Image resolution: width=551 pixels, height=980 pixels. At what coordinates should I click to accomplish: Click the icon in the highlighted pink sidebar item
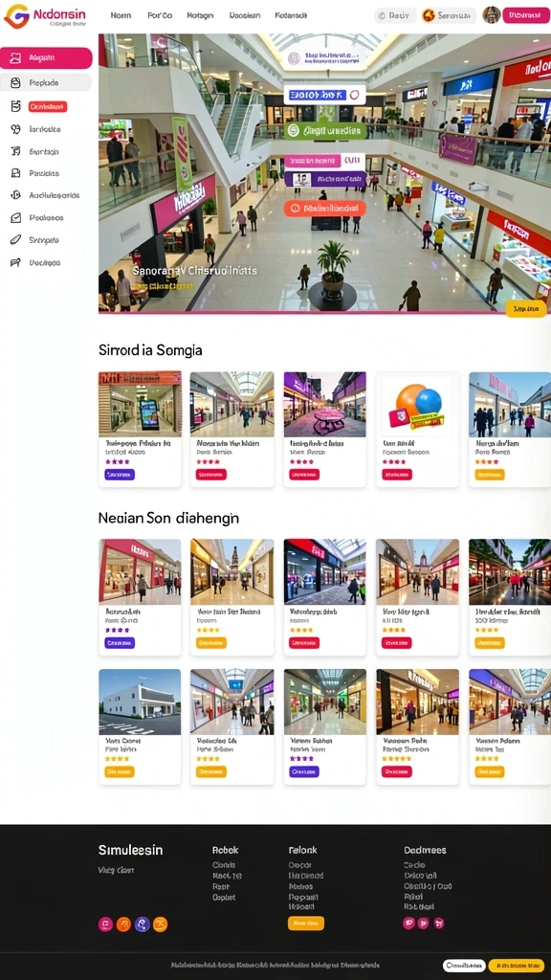(x=16, y=57)
